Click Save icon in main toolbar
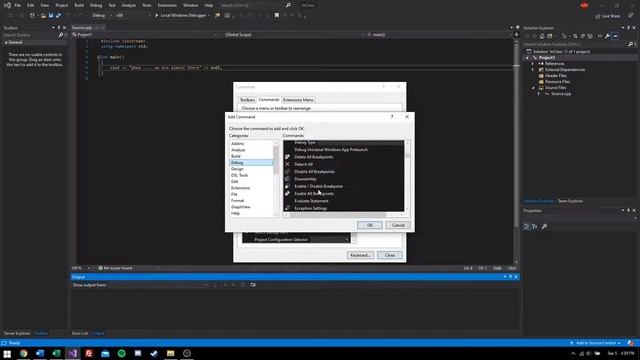The height and width of the screenshot is (360, 640). 51,16
